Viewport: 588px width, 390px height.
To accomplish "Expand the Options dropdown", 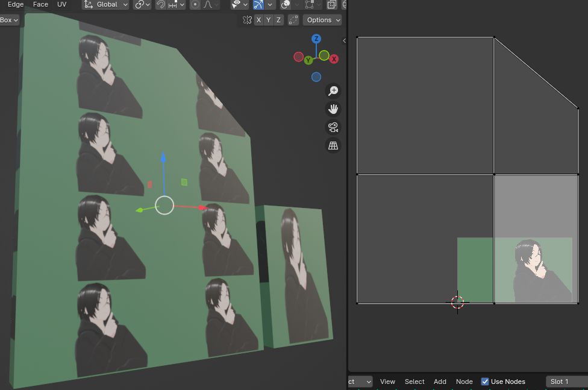I will point(322,20).
